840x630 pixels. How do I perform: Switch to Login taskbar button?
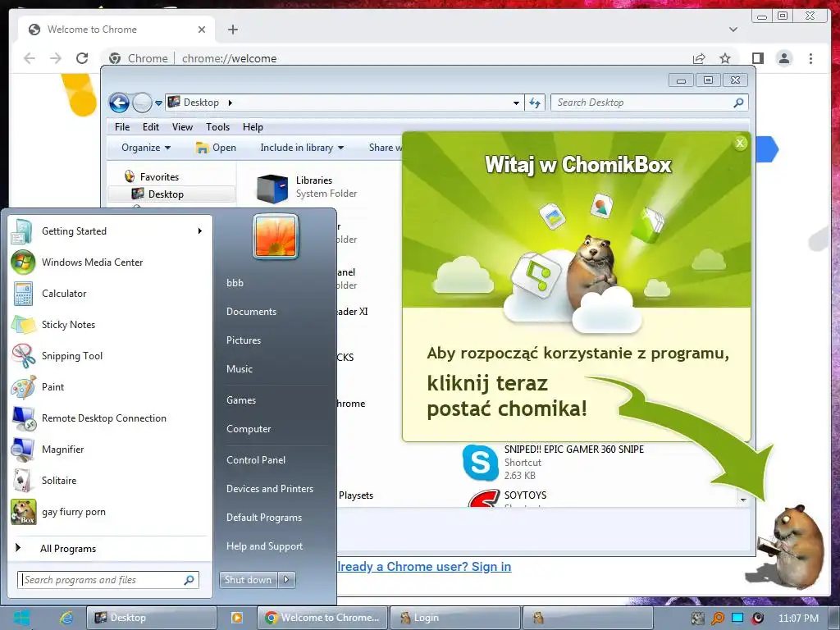(455, 618)
